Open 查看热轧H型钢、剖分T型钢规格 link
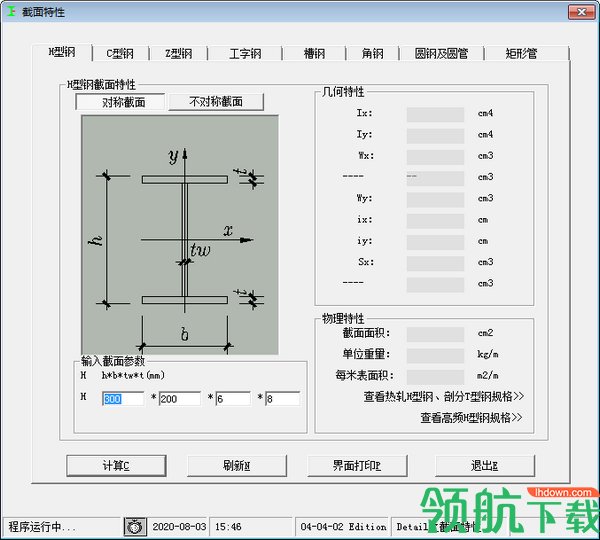 pos(444,396)
